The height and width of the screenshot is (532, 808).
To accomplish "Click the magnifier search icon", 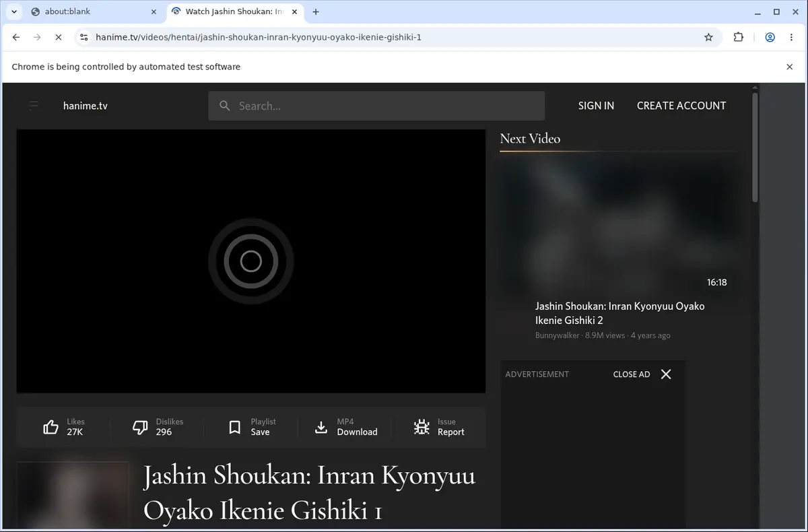I will 224,106.
